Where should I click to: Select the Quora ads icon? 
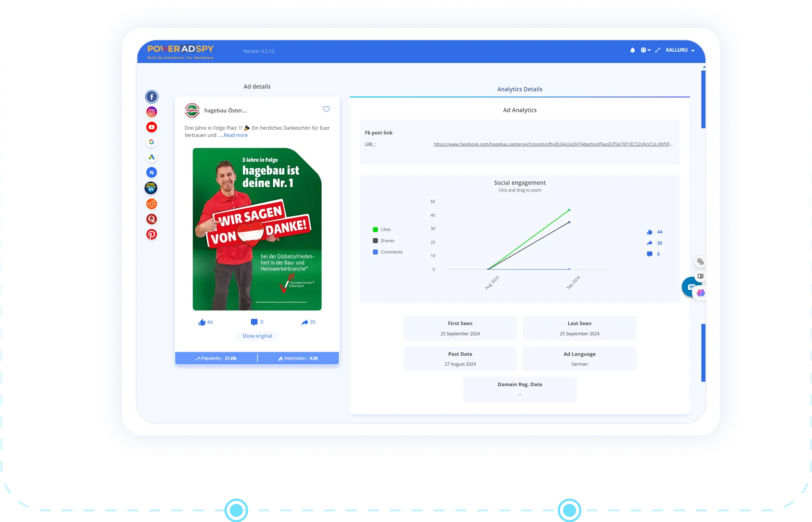click(151, 219)
